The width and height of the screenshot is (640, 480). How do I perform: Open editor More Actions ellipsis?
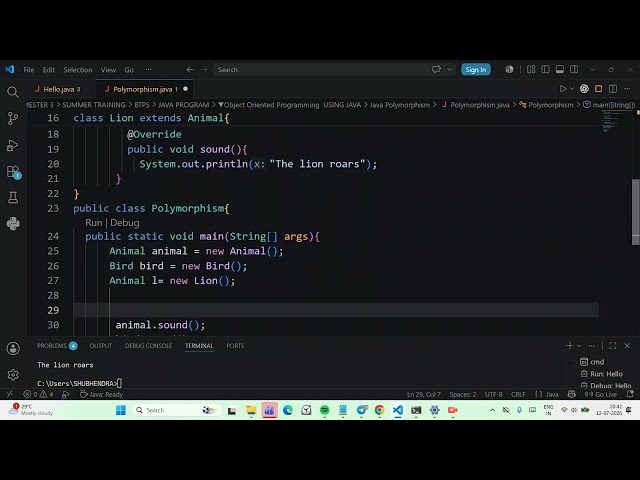click(627, 89)
